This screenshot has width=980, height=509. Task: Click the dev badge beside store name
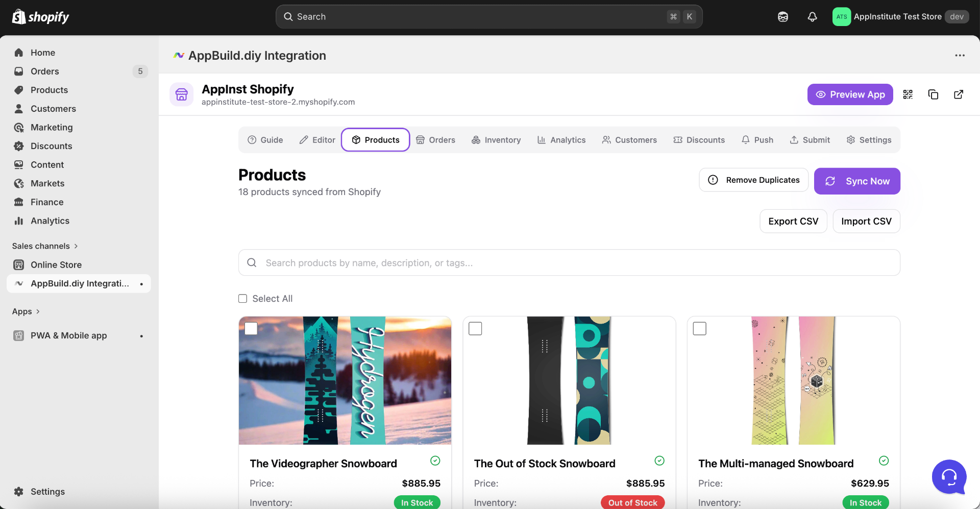click(957, 17)
